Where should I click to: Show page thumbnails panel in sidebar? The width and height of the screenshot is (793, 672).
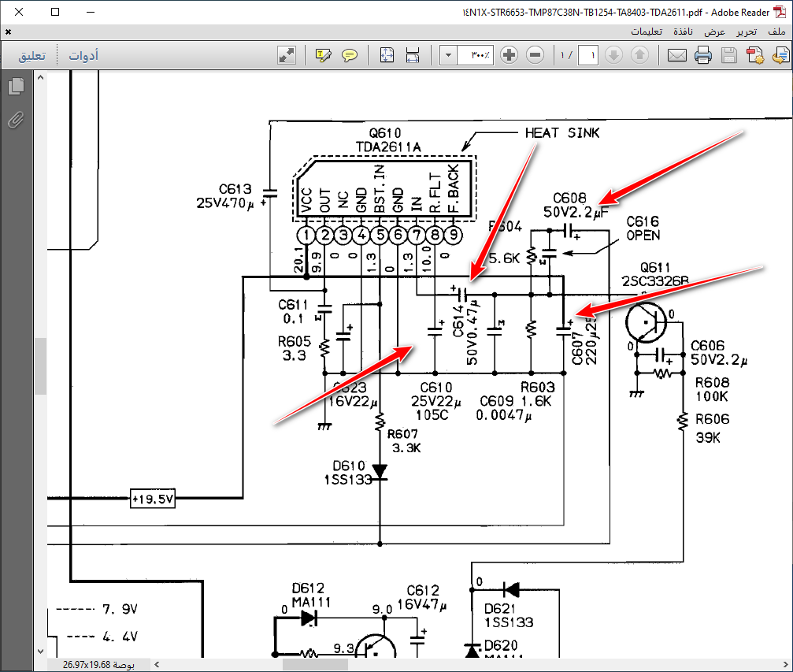pyautogui.click(x=17, y=86)
